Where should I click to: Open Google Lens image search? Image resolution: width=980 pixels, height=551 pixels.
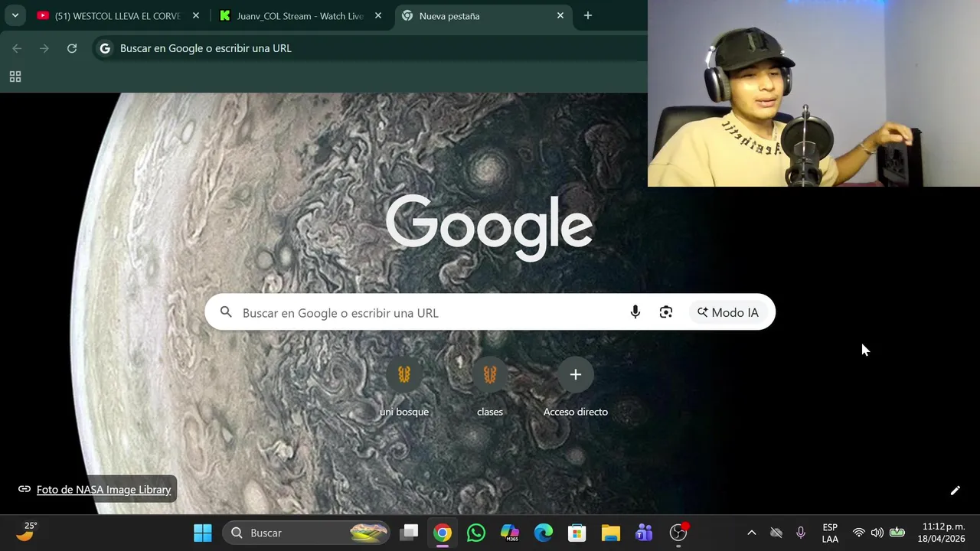tap(666, 312)
